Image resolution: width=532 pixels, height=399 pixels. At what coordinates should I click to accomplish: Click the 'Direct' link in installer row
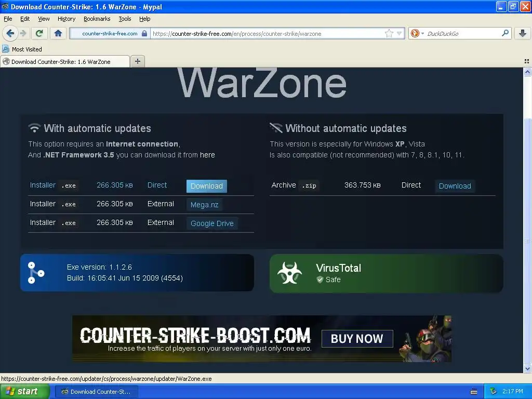(157, 185)
